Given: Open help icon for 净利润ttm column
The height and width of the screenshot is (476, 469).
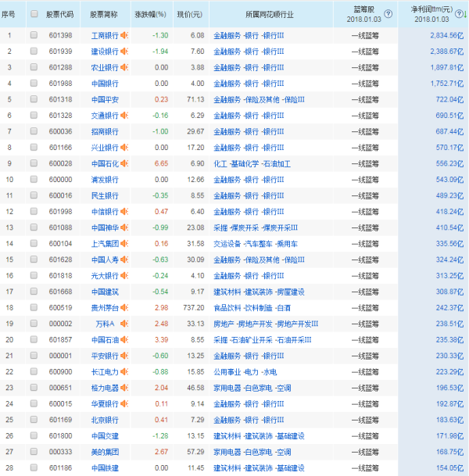Looking at the screenshot, I should pos(459,14).
